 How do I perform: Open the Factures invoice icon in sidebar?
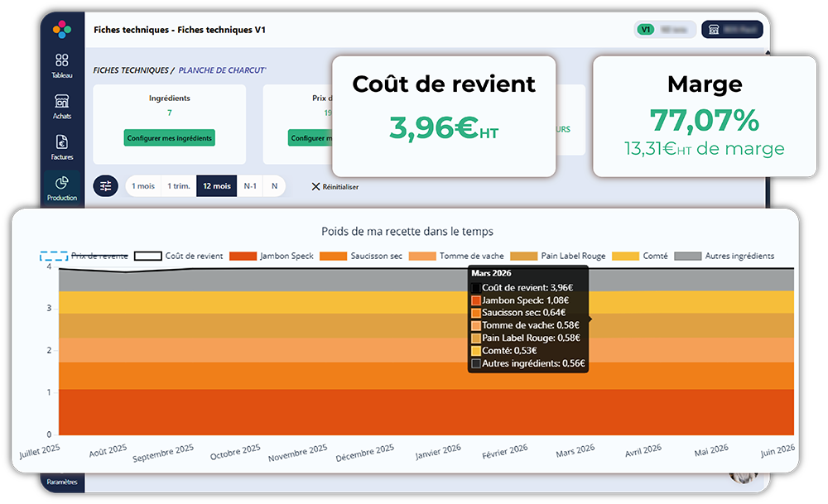(x=62, y=142)
